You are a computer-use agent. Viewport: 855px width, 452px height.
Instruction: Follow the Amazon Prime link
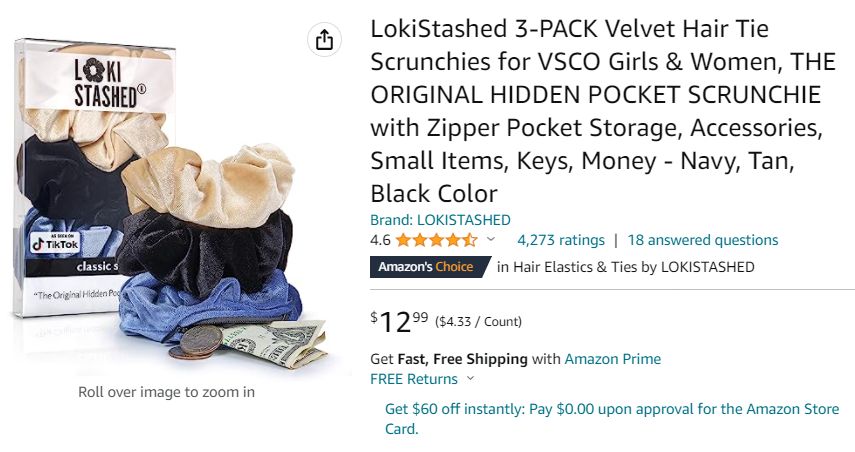click(x=612, y=359)
